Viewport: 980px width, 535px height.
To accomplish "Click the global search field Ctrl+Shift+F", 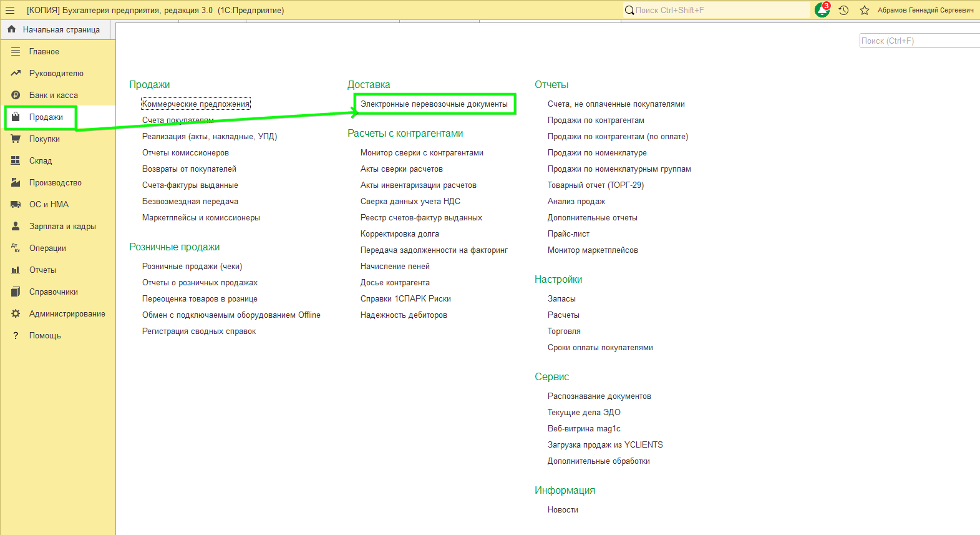I will coord(716,10).
